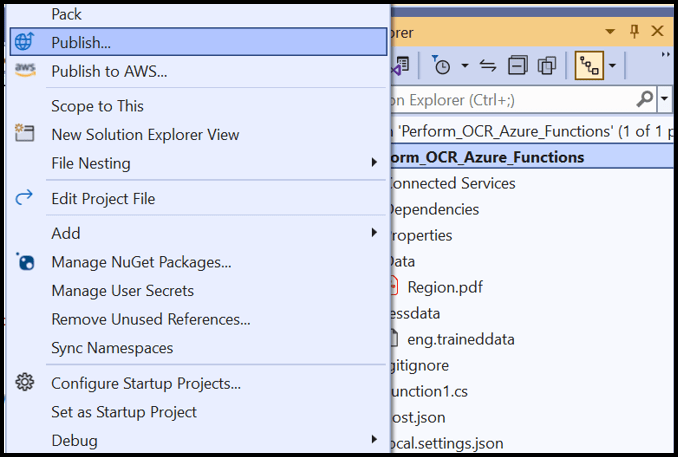678x457 pixels.
Task: Select the eng.traineddata file
Action: [461, 339]
